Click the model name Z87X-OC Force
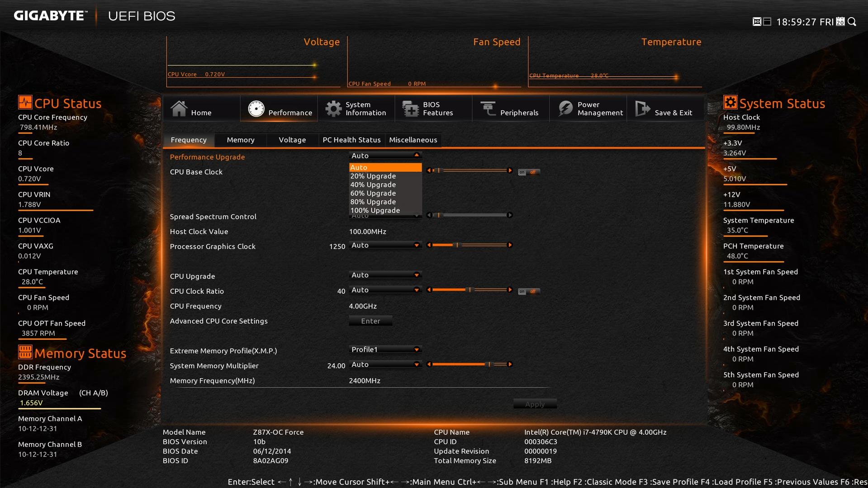This screenshot has width=868, height=488. [x=278, y=432]
